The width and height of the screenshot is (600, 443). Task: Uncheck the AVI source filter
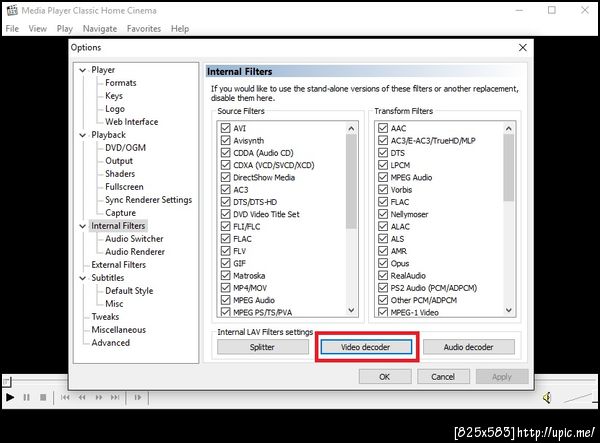coord(225,128)
